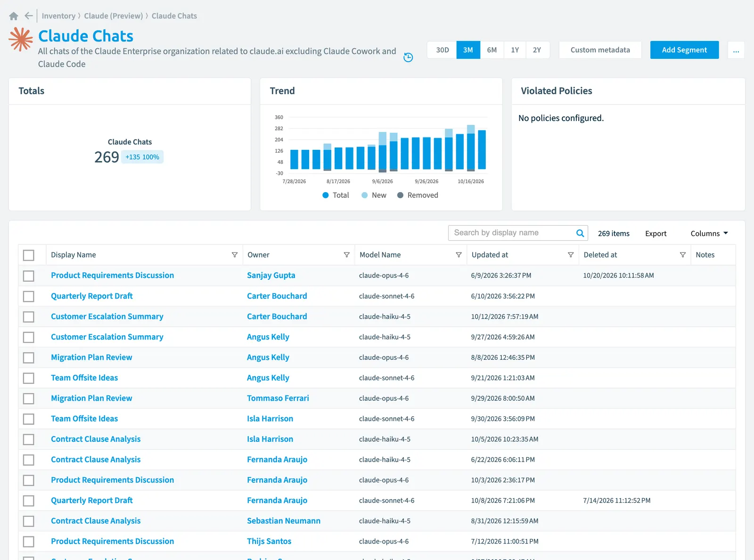Filter the Display Name column
This screenshot has height=560, width=754.
click(x=235, y=255)
